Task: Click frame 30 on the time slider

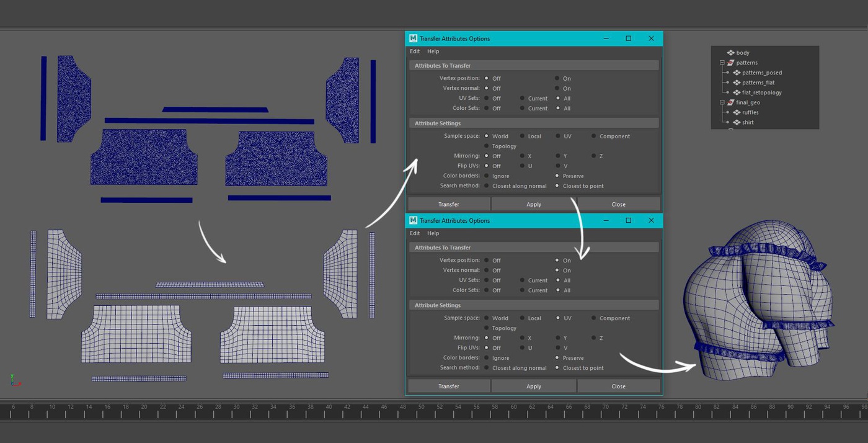Action: point(236,408)
